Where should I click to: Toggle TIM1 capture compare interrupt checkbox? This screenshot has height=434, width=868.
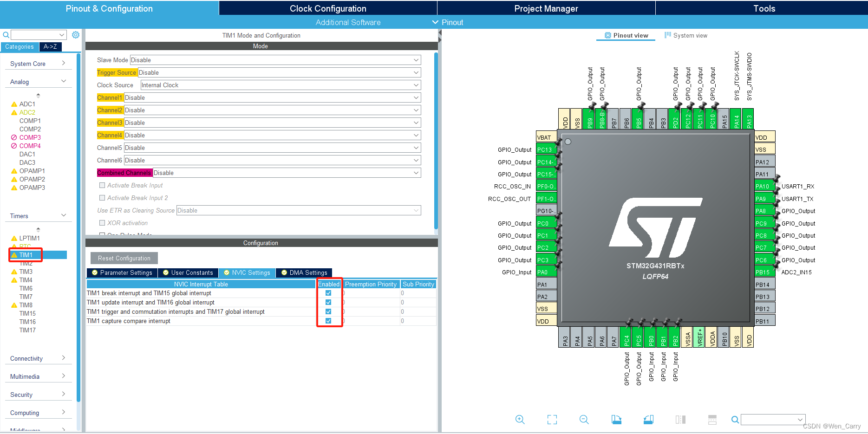coord(328,321)
